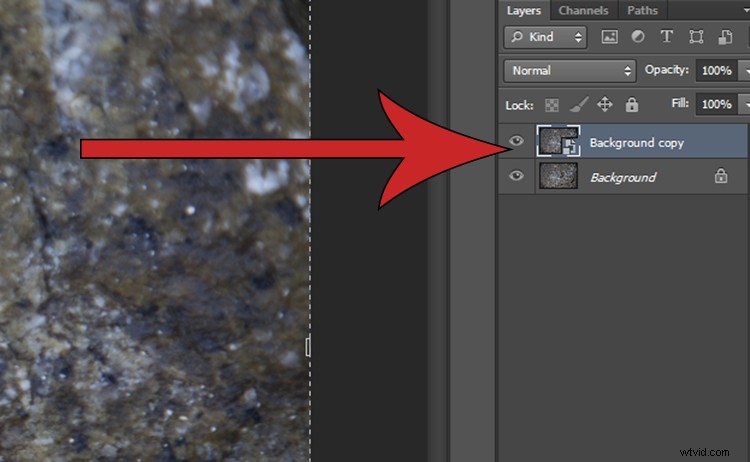Viewport: 750px width, 462px height.
Task: Open the Kind filter type dropdown
Action: [545, 37]
